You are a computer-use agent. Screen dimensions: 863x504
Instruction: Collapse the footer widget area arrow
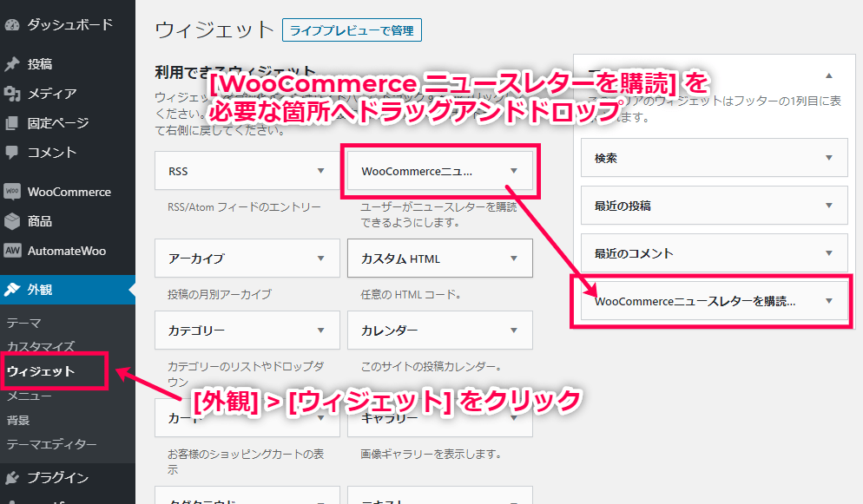829,75
